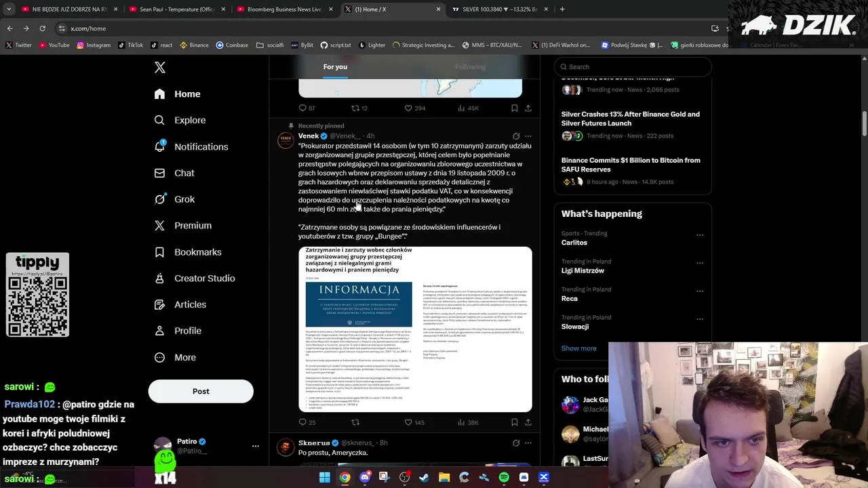
Task: Go to Home in the sidebar
Action: point(178,94)
